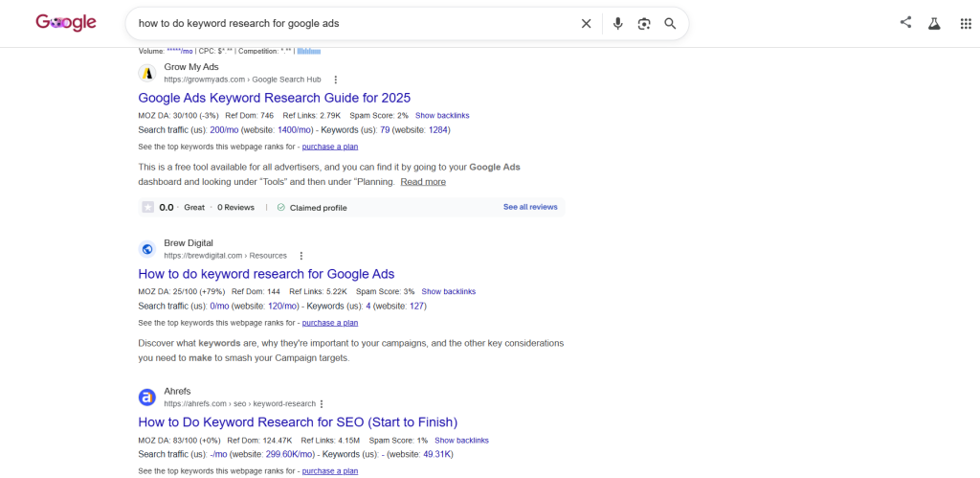This screenshot has height=478, width=980.
Task: Click See all reviews link
Action: (x=530, y=207)
